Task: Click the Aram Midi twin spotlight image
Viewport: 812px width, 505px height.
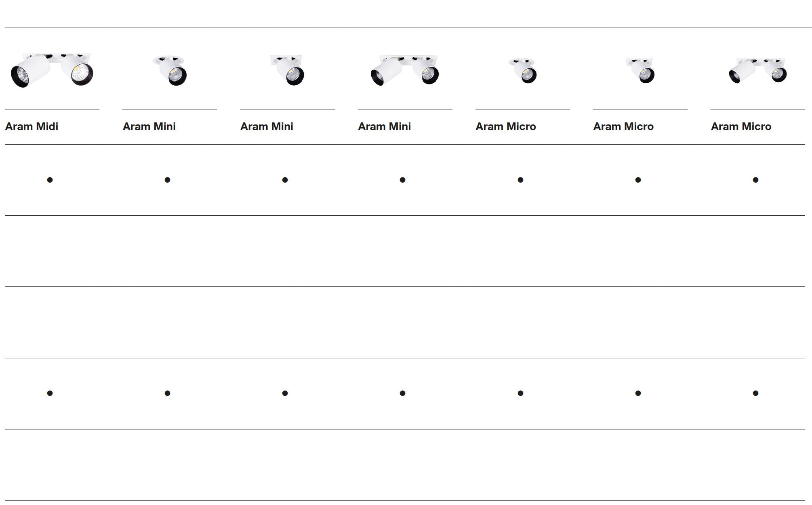Action: [x=52, y=70]
